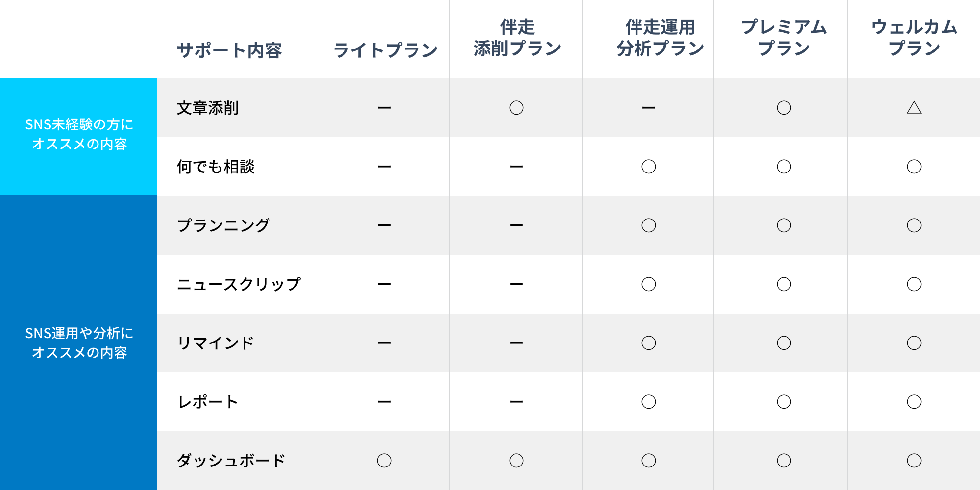Click the ダッシュボード row label
The width and height of the screenshot is (980, 490).
click(x=231, y=461)
